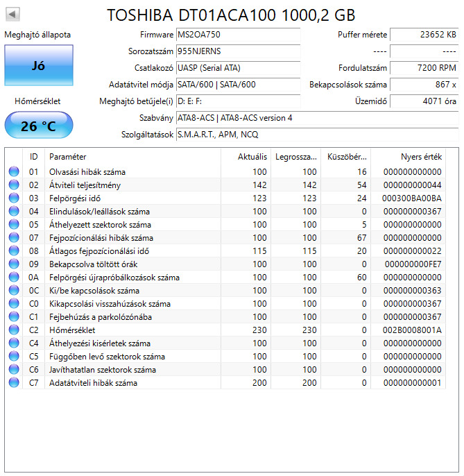
Task: Click the 867 x power-on count field
Action: point(424,85)
